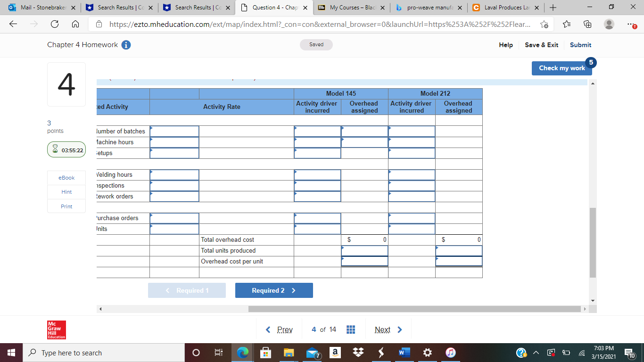This screenshot has width=644, height=362.
Task: Select dropdown cell for Rework orders row
Action: tap(174, 196)
